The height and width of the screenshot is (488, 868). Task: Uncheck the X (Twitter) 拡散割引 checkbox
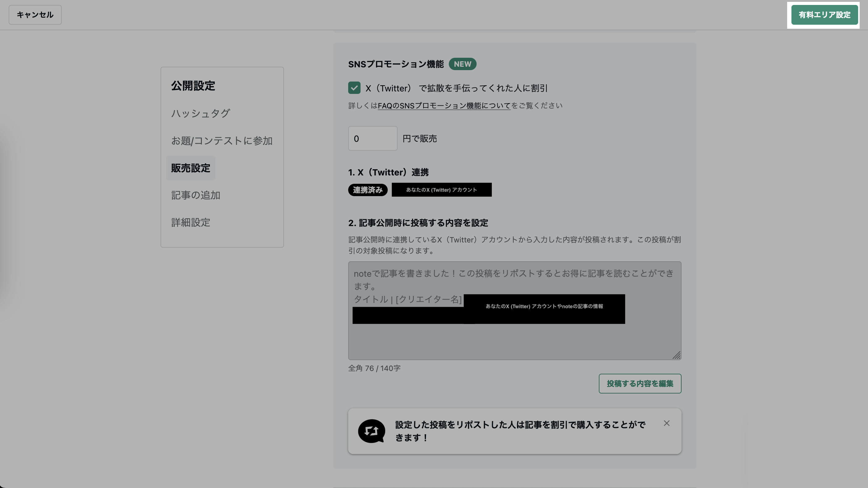click(354, 88)
